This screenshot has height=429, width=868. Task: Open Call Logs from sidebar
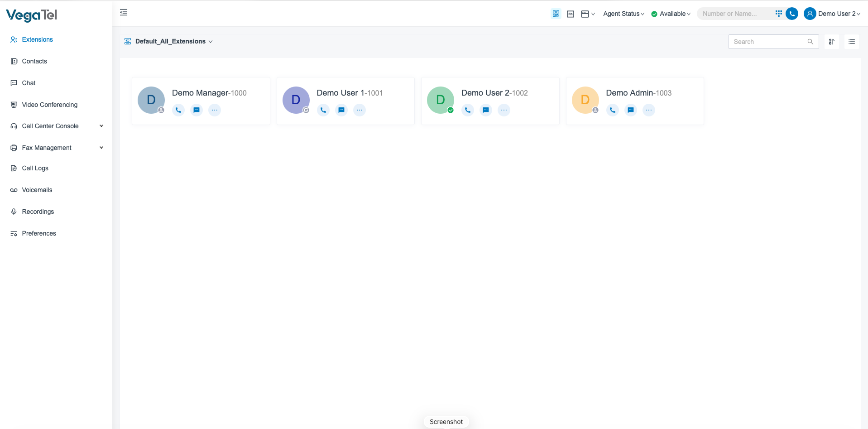tap(35, 168)
